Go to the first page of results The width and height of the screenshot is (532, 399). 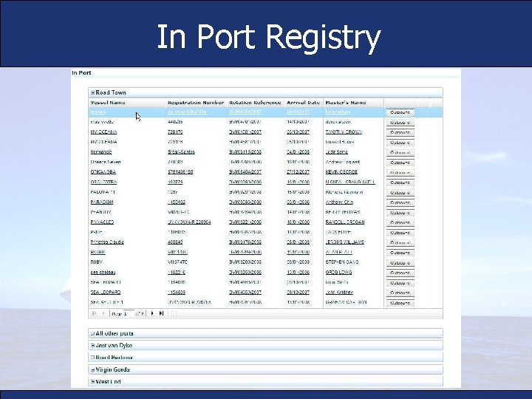point(94,313)
